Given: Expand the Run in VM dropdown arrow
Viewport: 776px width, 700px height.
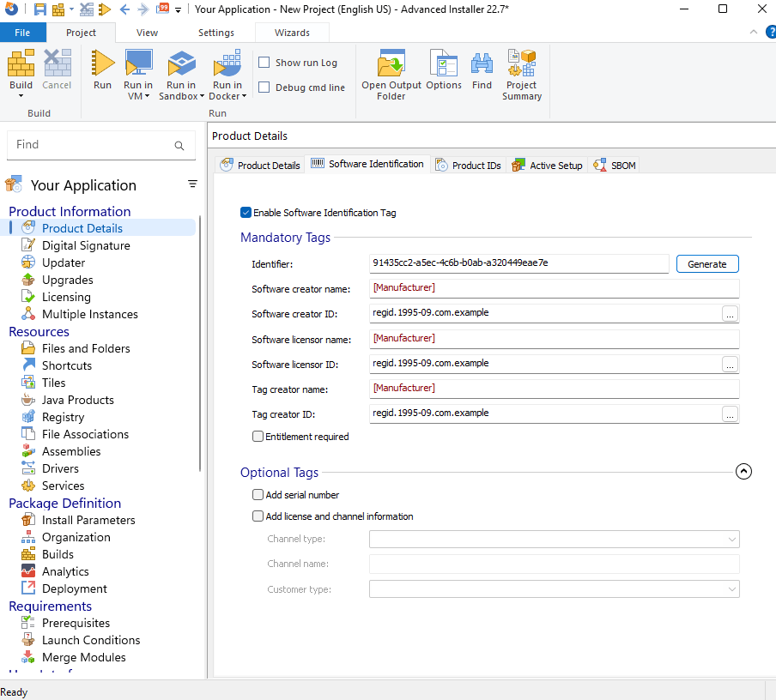Looking at the screenshot, I should point(147,96).
